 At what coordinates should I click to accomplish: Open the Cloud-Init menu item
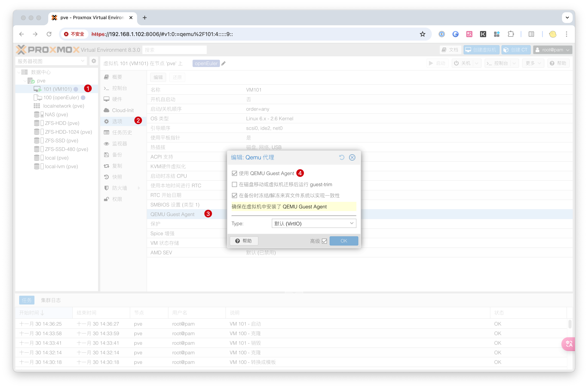coord(123,110)
